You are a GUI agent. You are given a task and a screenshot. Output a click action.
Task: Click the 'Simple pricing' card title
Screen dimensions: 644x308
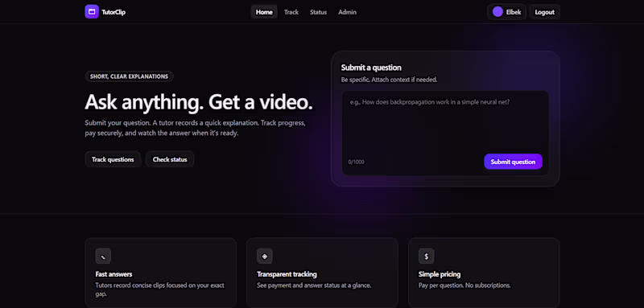tap(440, 274)
